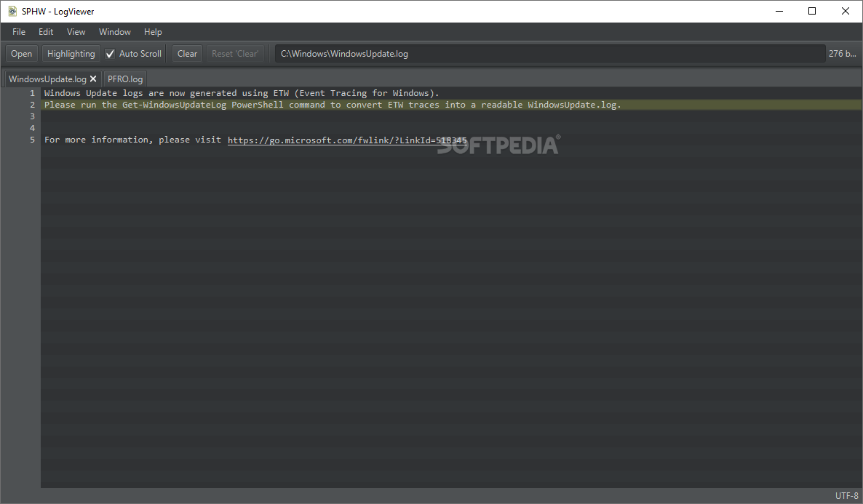Screen dimensions: 863x504
Task: Click line number 5 in the gutter
Action: [32, 140]
